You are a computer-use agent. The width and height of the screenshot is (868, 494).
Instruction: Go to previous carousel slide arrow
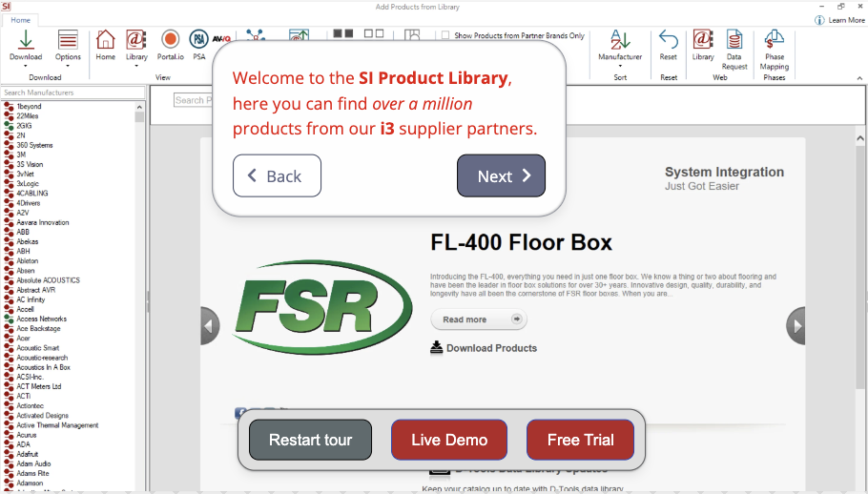tap(210, 326)
